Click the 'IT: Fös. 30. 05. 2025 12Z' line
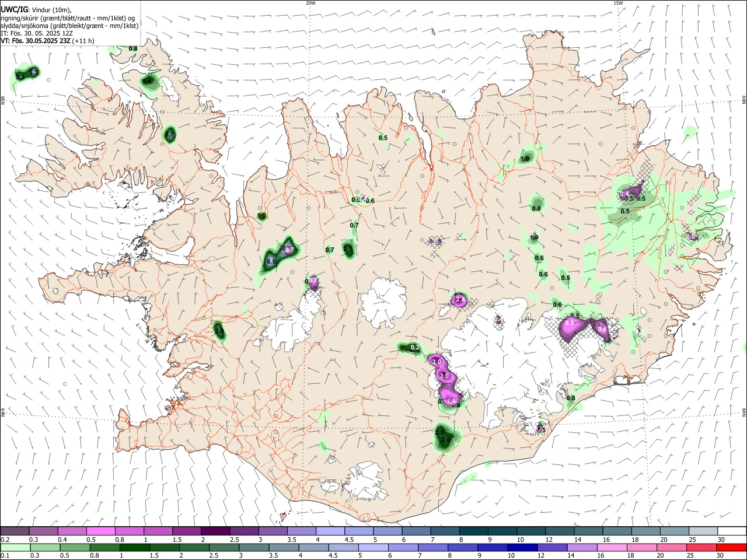 pos(37,33)
